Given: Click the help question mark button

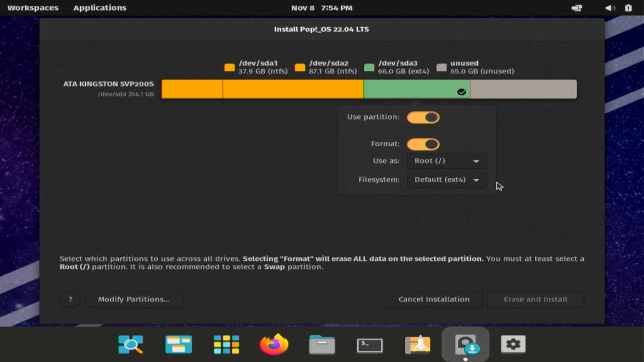Looking at the screenshot, I should coord(70,299).
